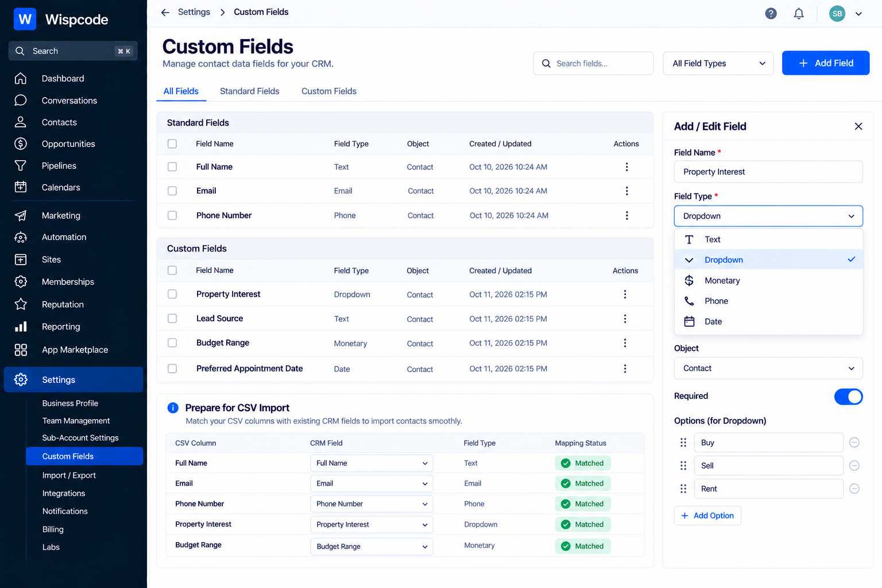Open App Marketplace in the sidebar

pyautogui.click(x=73, y=350)
